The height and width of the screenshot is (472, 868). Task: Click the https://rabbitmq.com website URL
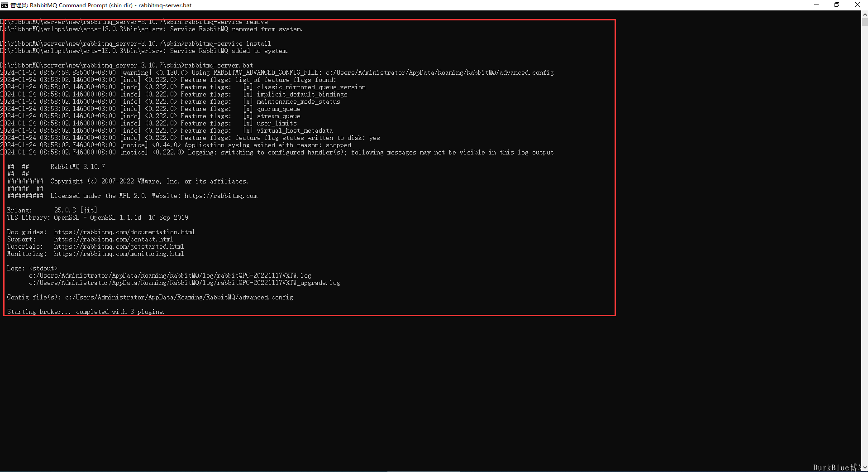tap(221, 196)
